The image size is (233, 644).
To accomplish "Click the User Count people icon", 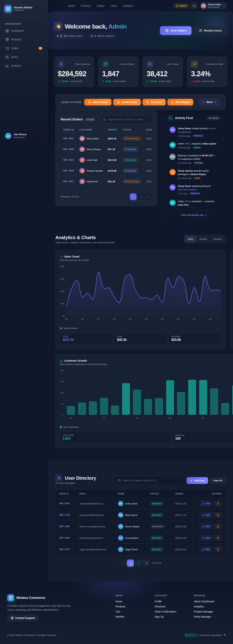I will point(150,64).
